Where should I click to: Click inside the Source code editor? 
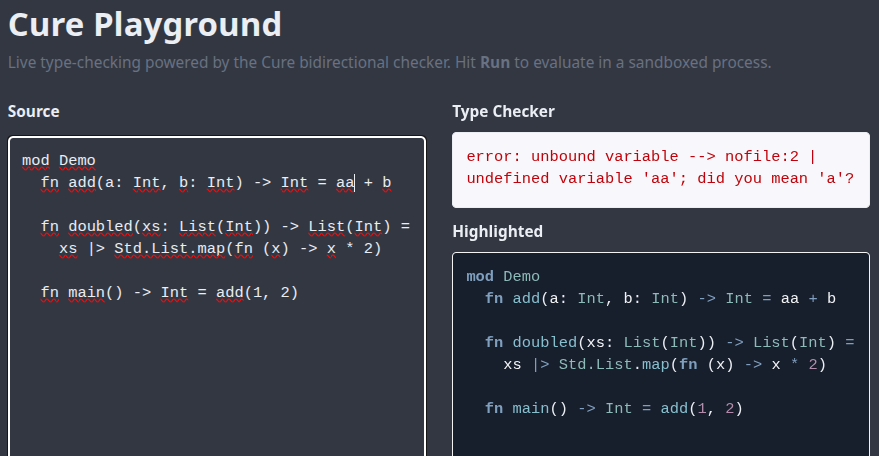pyautogui.click(x=217, y=296)
